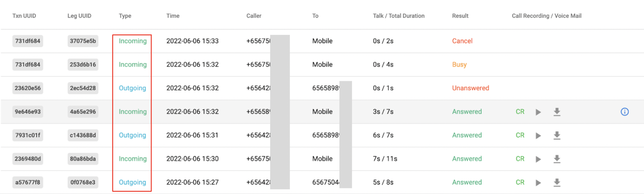Viewport: 644px width, 194px height.
Task: Click the Result column header
Action: pos(460,16)
